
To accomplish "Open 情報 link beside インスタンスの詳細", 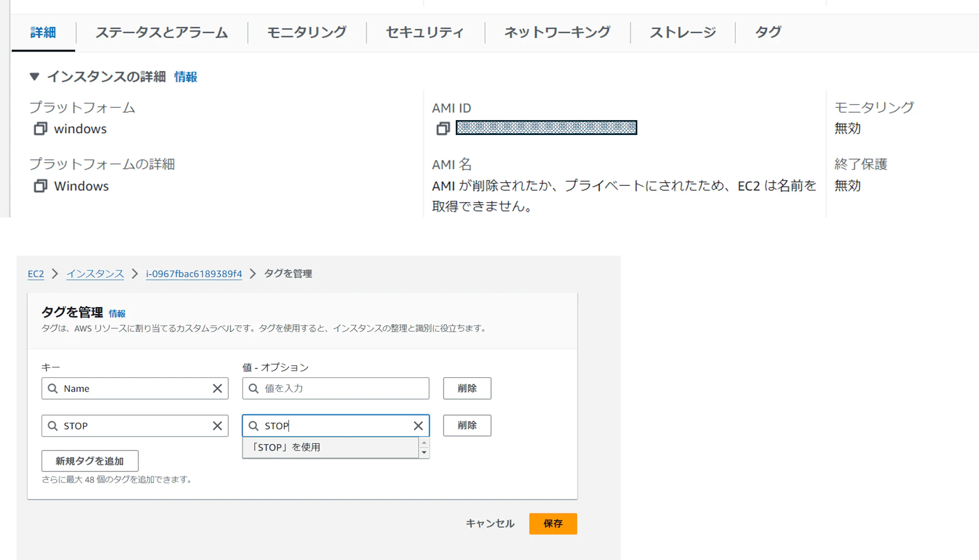I will 186,77.
